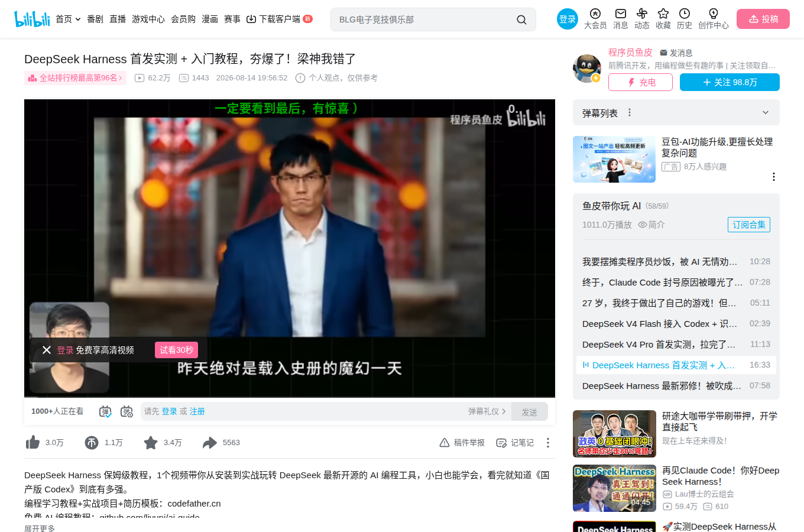Share the video with arrow icon
804x532 pixels.
210,442
